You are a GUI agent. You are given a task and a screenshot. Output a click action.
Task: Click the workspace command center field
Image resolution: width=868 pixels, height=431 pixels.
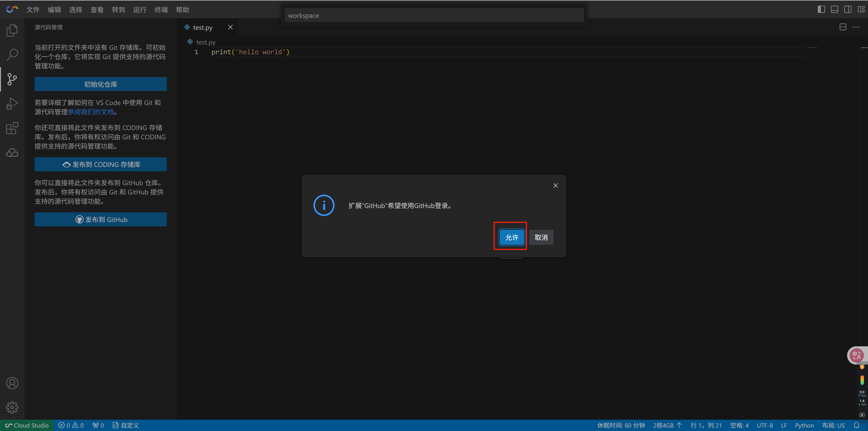coord(434,16)
